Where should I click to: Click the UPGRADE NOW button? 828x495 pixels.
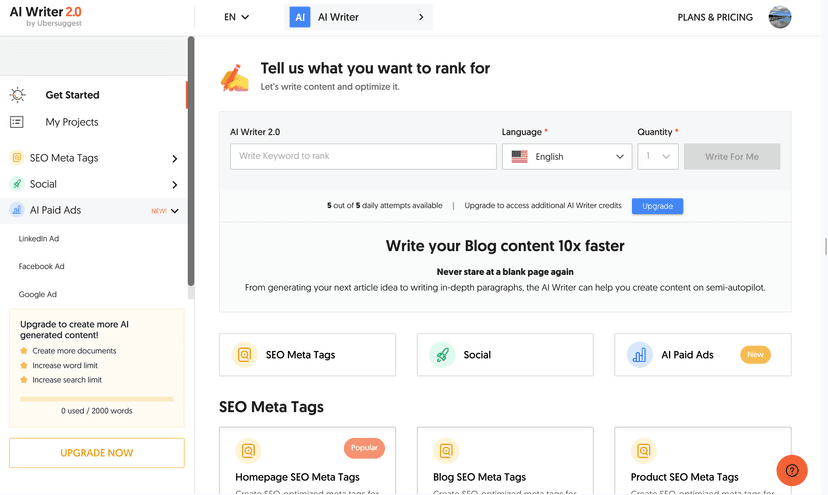pyautogui.click(x=97, y=453)
